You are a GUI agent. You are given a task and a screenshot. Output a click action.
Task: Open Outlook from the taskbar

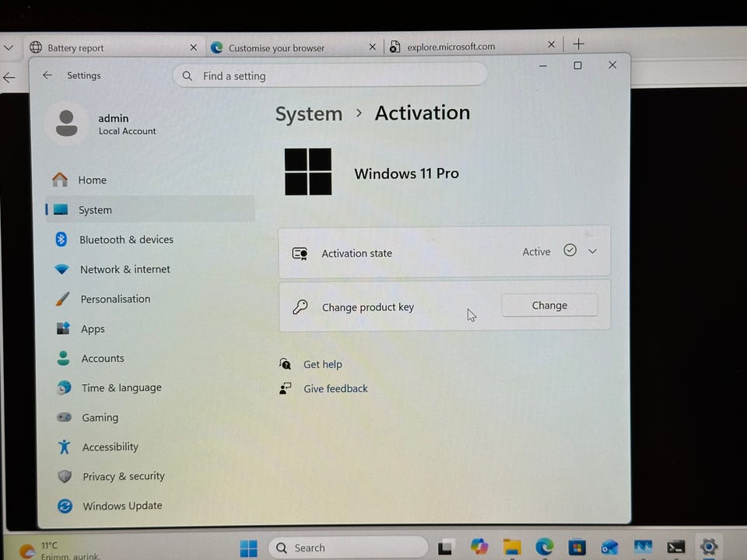[x=609, y=547]
